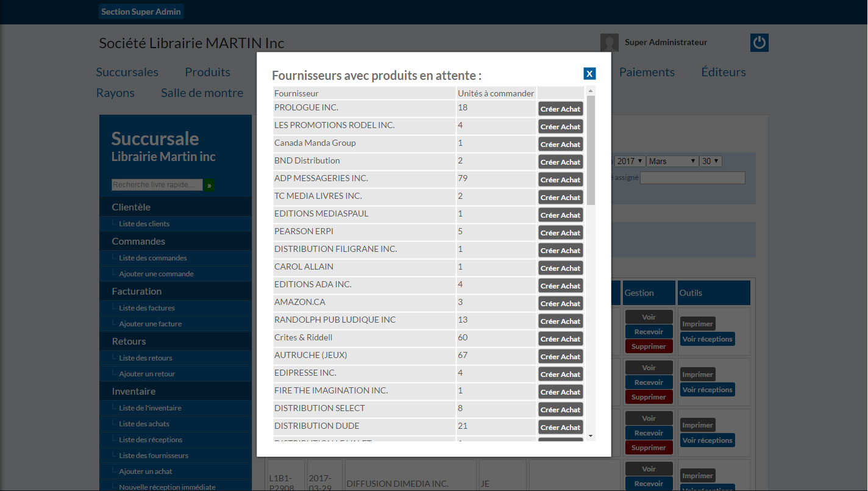Open the Éditeurs menu
Screen dimensions: 868x491
coord(724,72)
